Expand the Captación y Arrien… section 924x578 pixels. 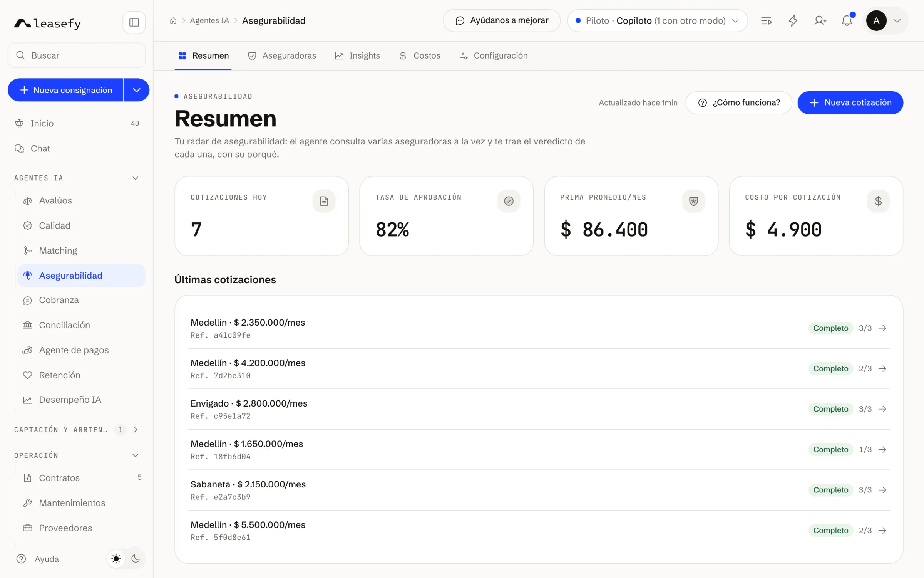pos(136,430)
